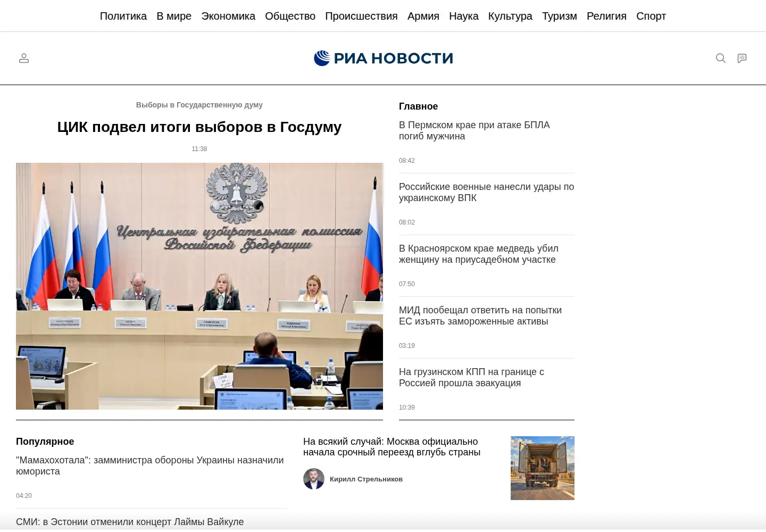
Task: Open the Общество section
Action: point(290,16)
